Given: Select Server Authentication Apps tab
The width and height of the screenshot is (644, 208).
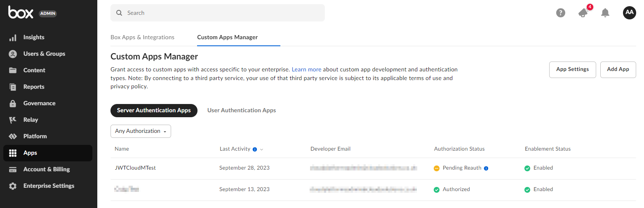Looking at the screenshot, I should click(x=154, y=111).
